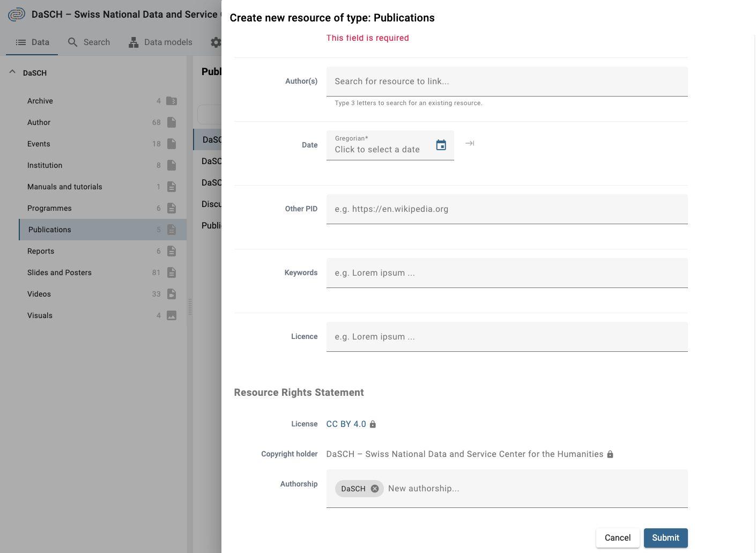Select Events in the sidebar
Screen dimensions: 756x553
102,144
